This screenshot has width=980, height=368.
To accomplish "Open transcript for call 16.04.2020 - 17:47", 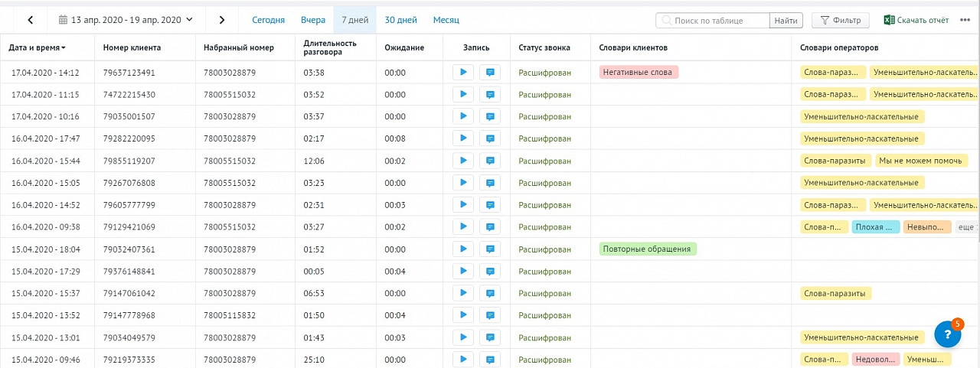I will pyautogui.click(x=490, y=138).
